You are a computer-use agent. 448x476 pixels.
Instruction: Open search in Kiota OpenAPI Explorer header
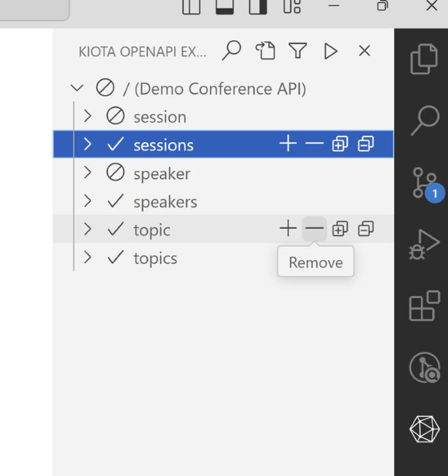pyautogui.click(x=232, y=51)
